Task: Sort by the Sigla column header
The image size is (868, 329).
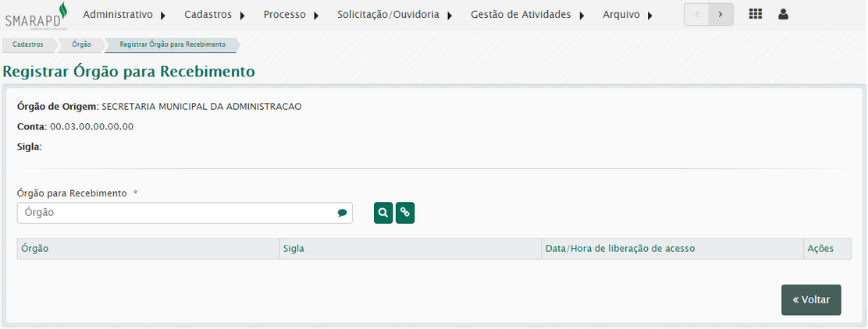Action: (x=294, y=249)
